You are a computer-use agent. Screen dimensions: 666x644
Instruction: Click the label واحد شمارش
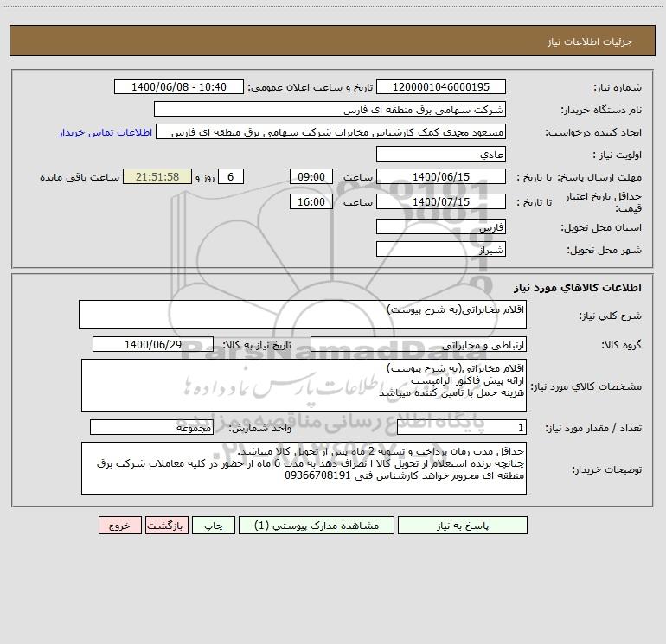(x=260, y=428)
